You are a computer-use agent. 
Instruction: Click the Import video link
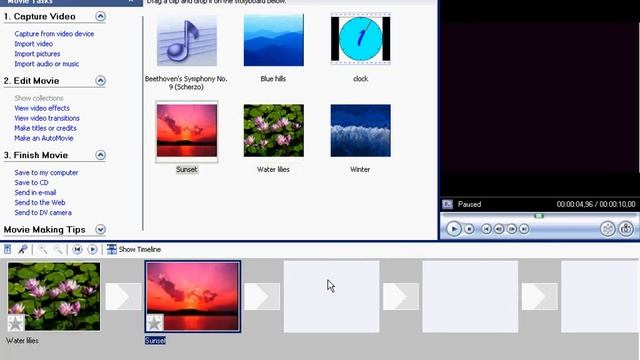click(x=33, y=44)
